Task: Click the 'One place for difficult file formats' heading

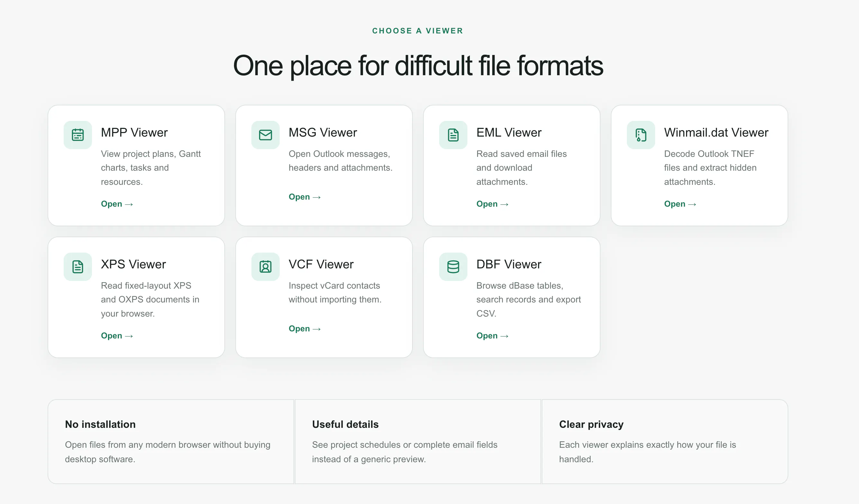Action: point(418,66)
